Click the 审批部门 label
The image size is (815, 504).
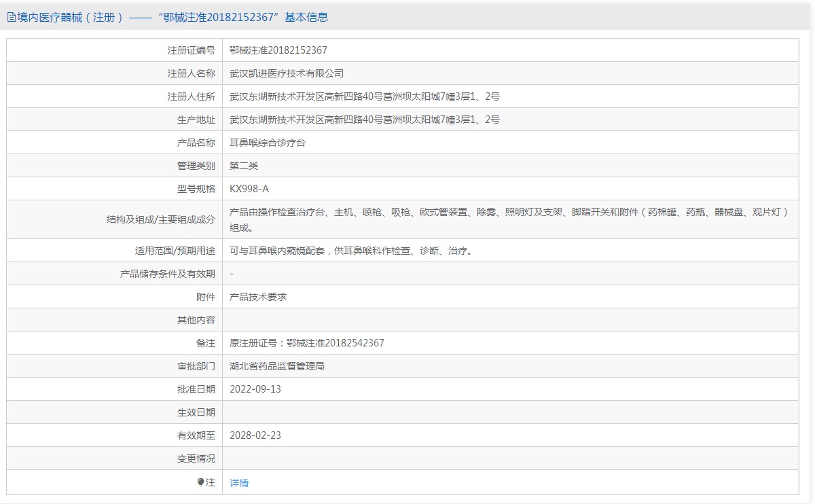click(196, 366)
